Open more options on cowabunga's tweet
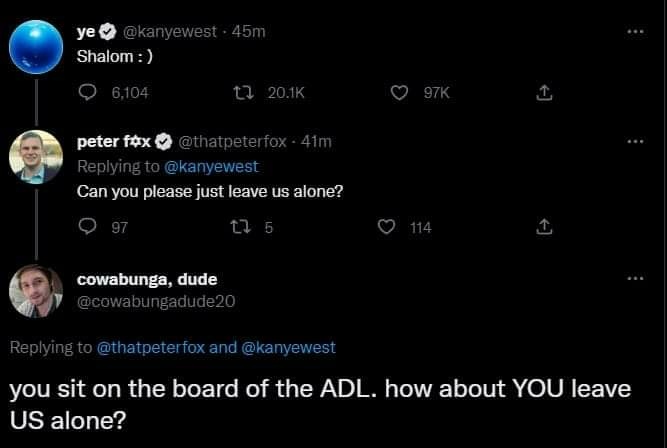667x448 pixels. (x=630, y=279)
